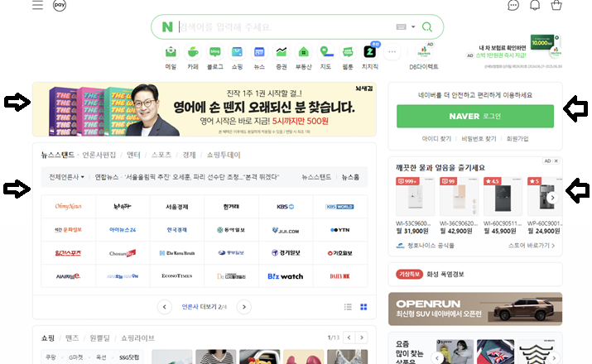Viewport: 592px width, 364px height.
Task: Open the English study banner advertisement
Action: (205, 109)
